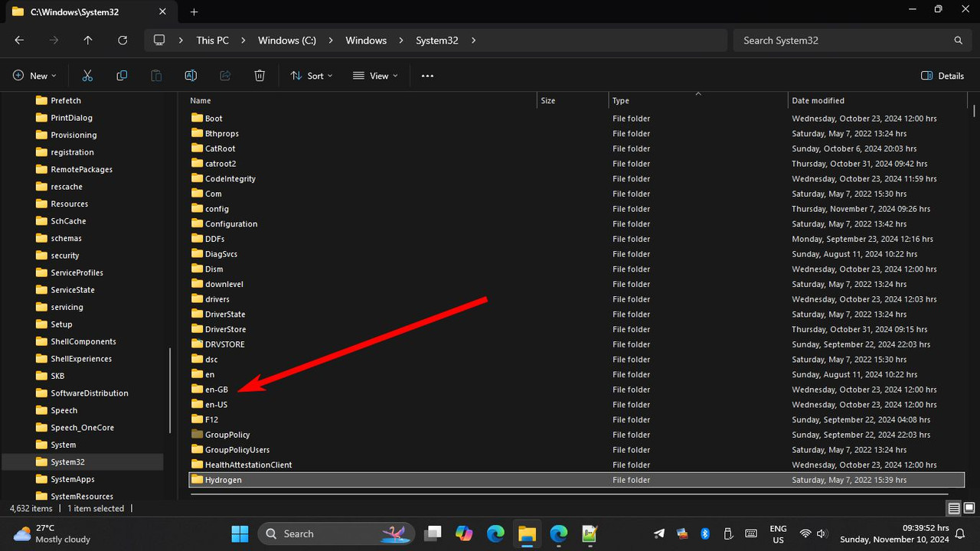The width and height of the screenshot is (980, 551).
Task: Open the volume speaker tray icon
Action: tap(822, 533)
